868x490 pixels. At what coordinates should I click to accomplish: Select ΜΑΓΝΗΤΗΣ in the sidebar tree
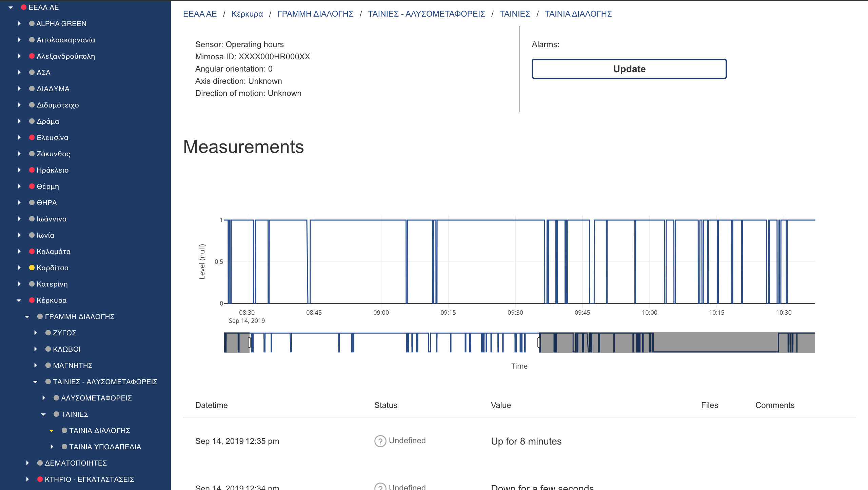click(x=73, y=366)
